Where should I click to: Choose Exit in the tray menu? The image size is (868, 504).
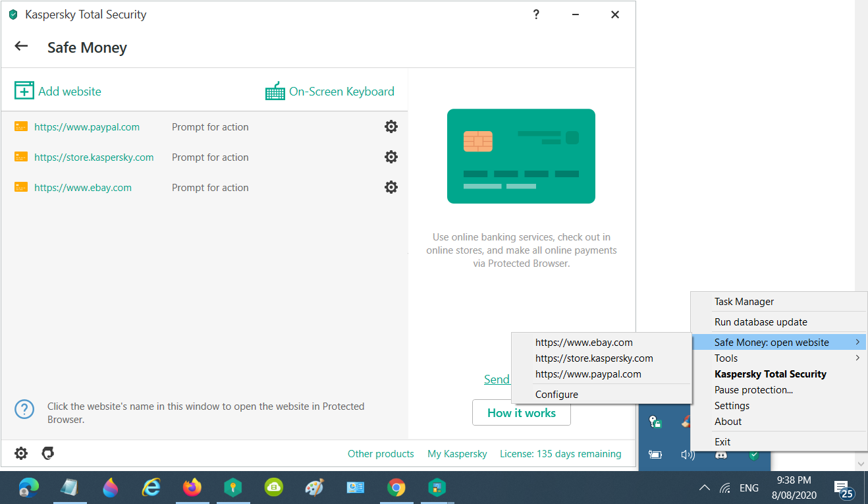(722, 441)
